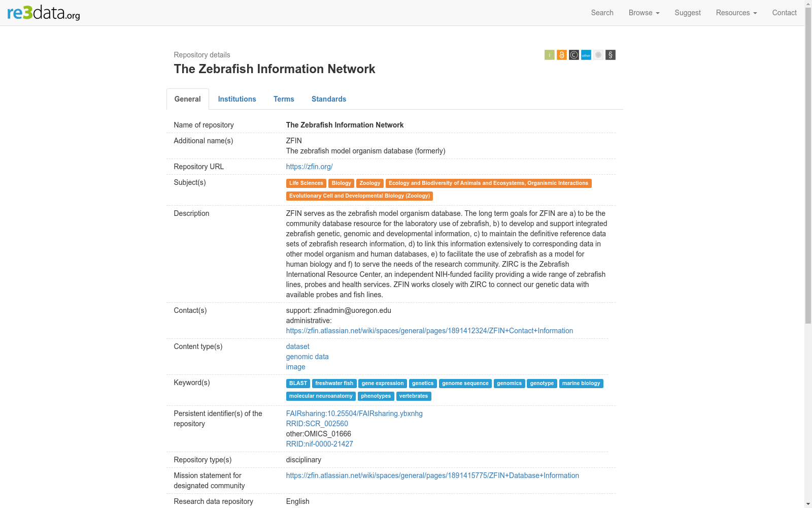Open the Contact page

[x=784, y=13]
